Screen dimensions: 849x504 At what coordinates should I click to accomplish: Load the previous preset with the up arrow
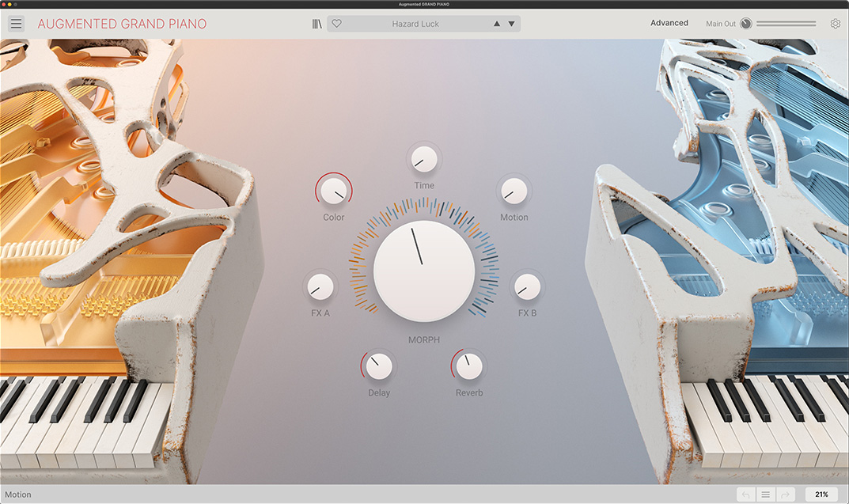click(497, 24)
